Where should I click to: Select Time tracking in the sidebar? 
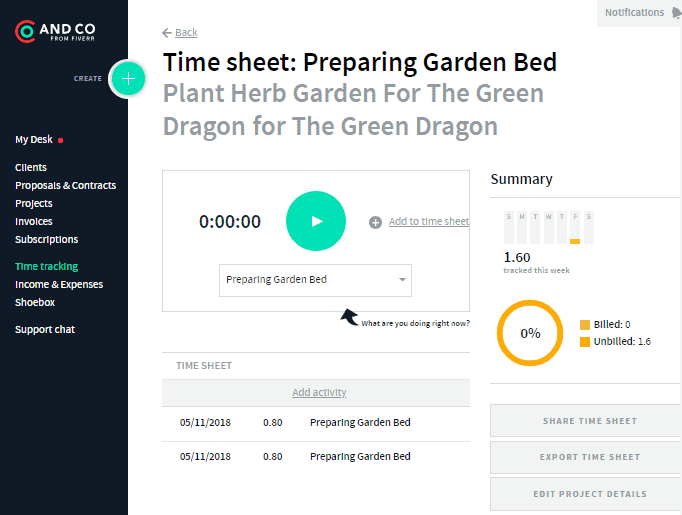46,267
